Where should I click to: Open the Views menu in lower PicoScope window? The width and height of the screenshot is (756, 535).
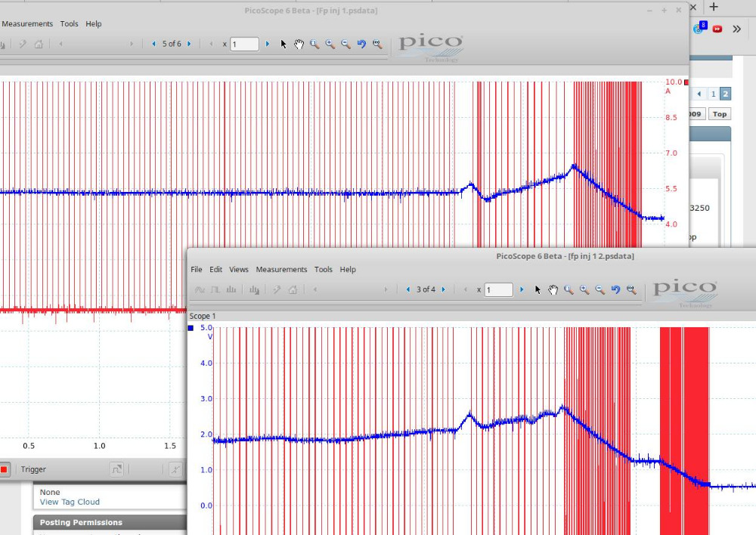pos(239,270)
